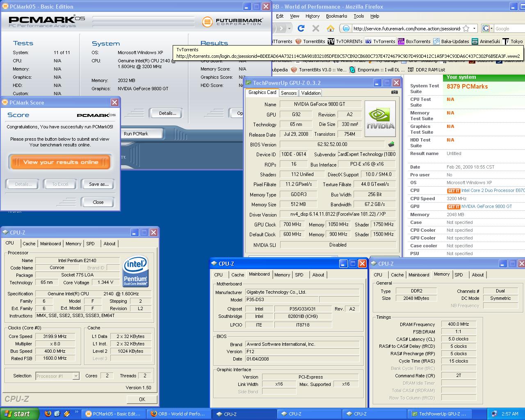Viewport: 525px width, 420px height.
Task: Click the system tray network icon
Action: tap(494, 414)
